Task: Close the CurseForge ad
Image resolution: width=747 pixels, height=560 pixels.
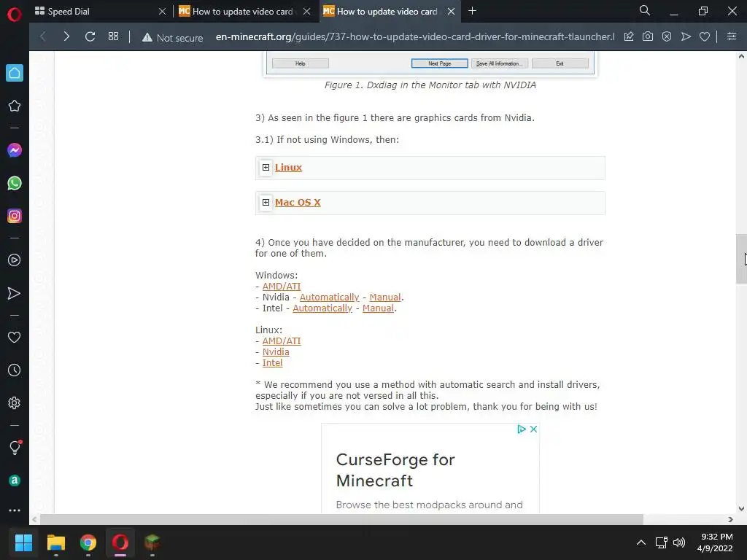Action: [533, 429]
